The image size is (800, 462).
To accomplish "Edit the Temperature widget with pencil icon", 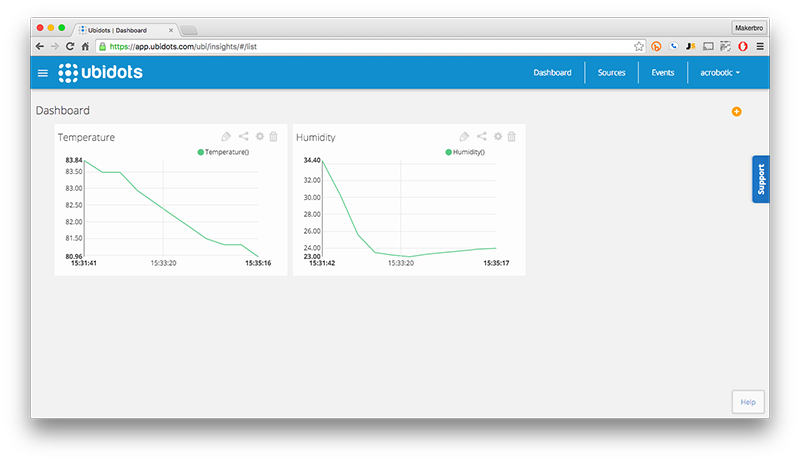I will click(226, 137).
